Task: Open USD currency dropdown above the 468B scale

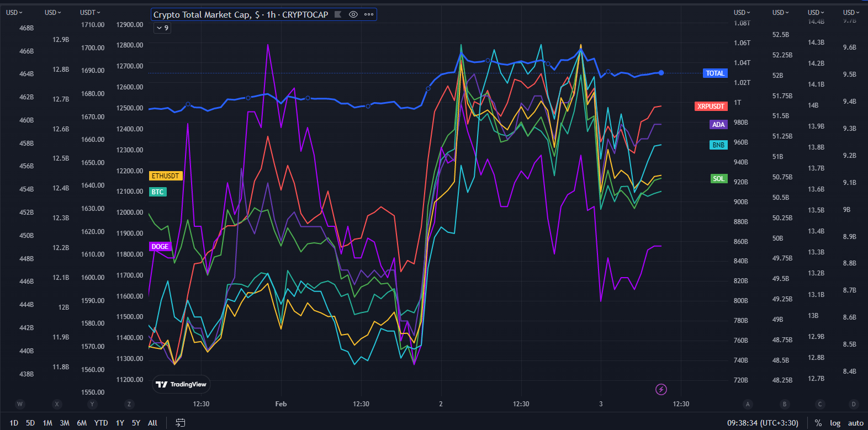Action: point(14,12)
